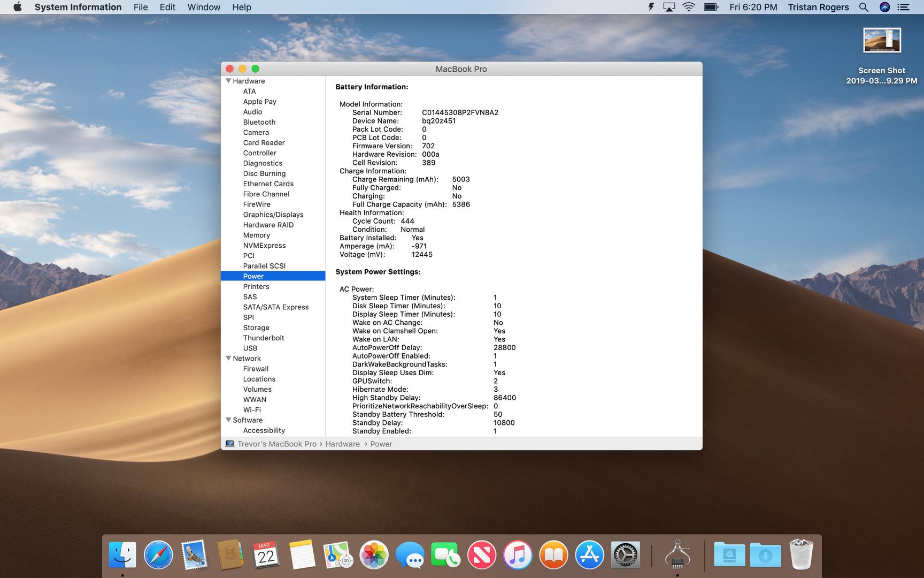
Task: Open the Help menu
Action: (x=242, y=7)
